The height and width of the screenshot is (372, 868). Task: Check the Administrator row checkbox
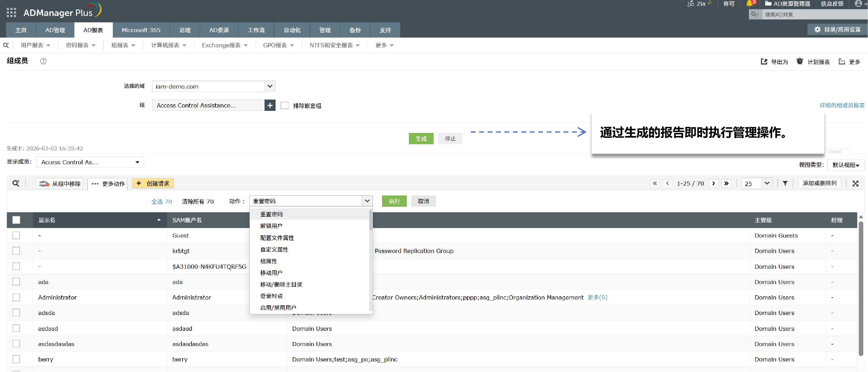[x=16, y=297]
